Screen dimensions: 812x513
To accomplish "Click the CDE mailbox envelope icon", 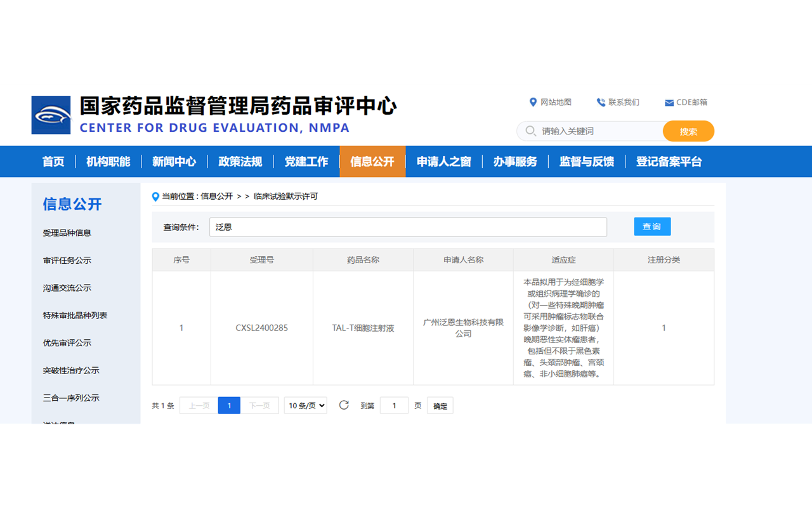I will point(669,103).
